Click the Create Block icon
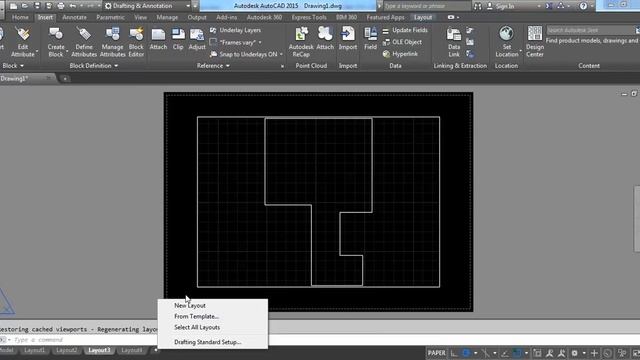The image size is (640, 360). [x=56, y=34]
